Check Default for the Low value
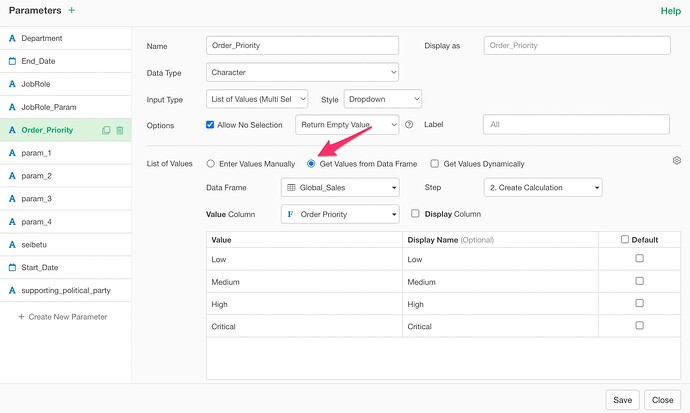690x413 pixels. (639, 258)
